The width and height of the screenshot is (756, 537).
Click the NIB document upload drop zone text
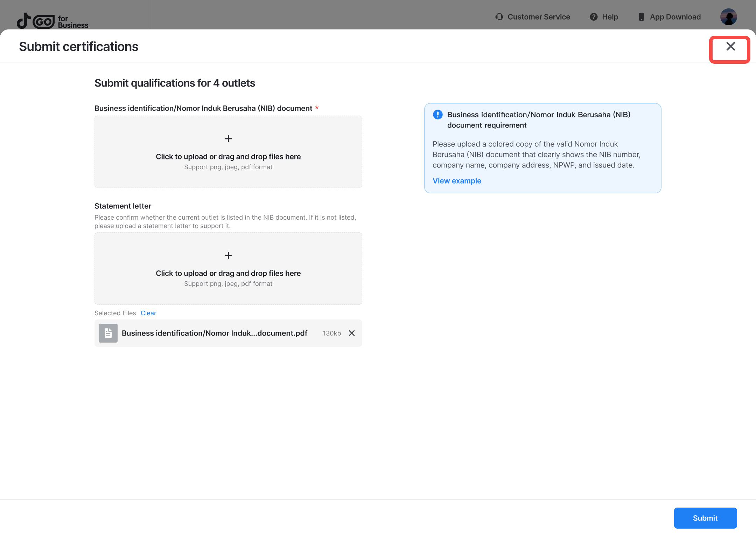pyautogui.click(x=228, y=157)
